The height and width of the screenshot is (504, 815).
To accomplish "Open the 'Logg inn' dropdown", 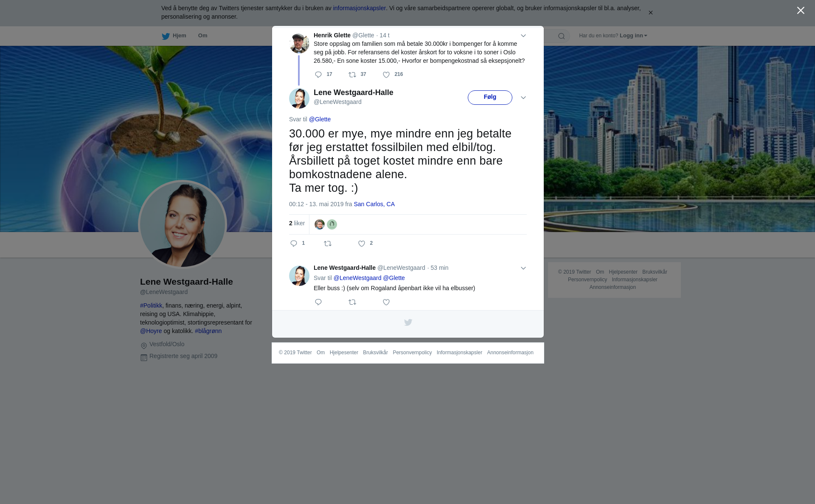I will tap(633, 36).
